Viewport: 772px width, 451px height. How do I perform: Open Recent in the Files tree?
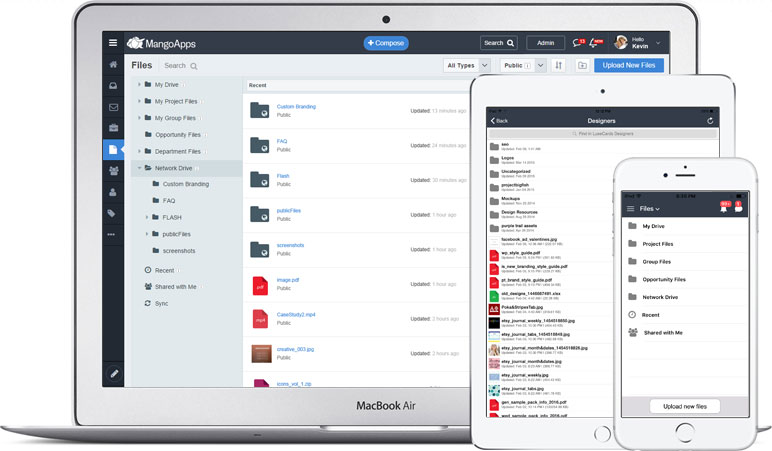[x=164, y=270]
